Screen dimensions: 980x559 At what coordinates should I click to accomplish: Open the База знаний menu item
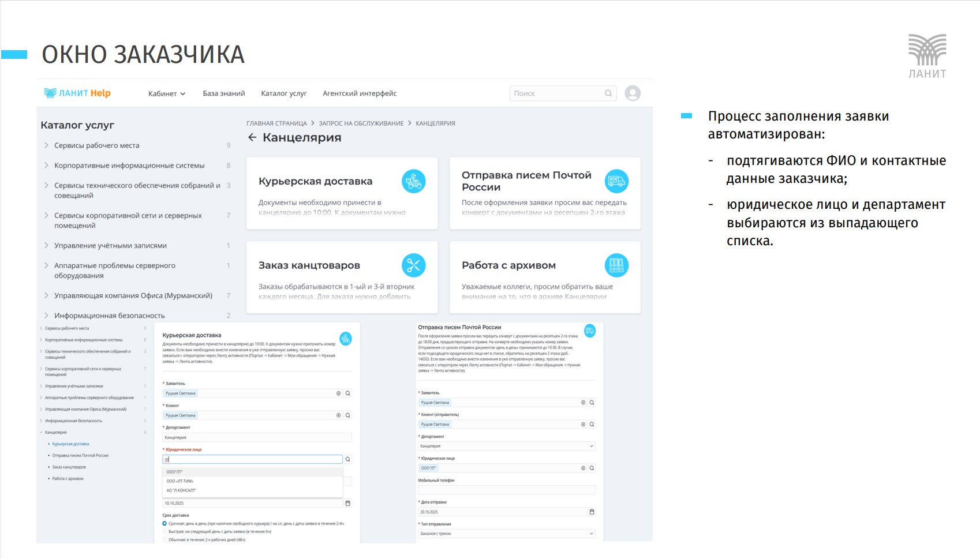coord(223,93)
